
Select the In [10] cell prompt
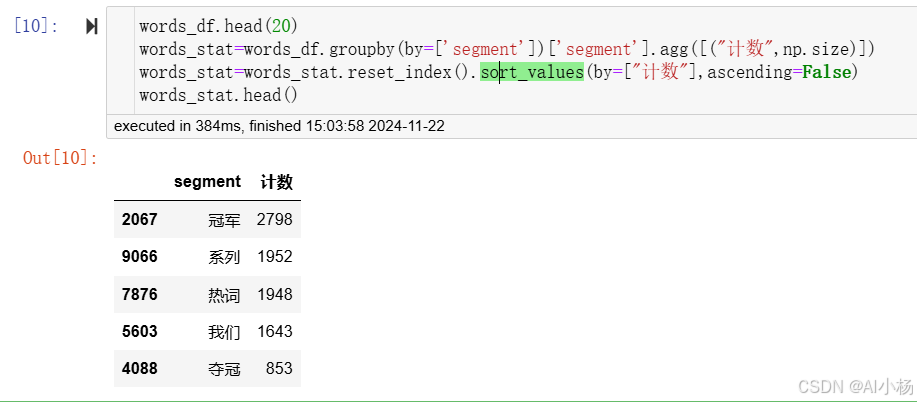click(x=36, y=26)
